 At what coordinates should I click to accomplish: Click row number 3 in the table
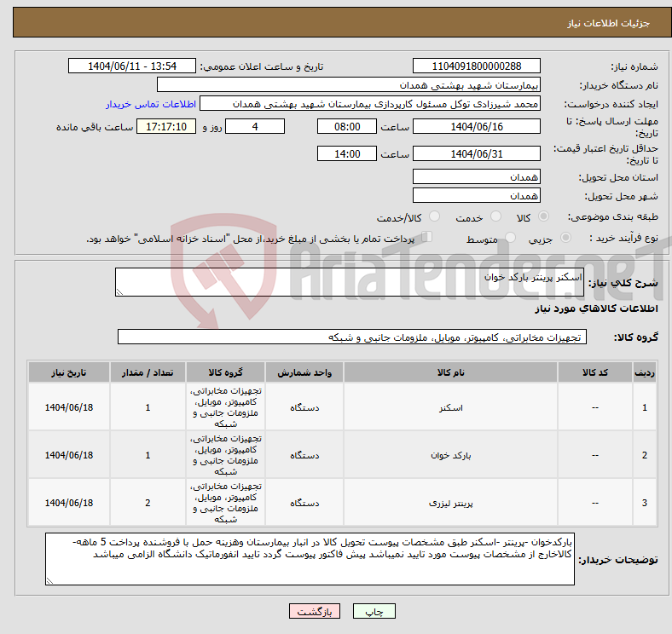645,503
